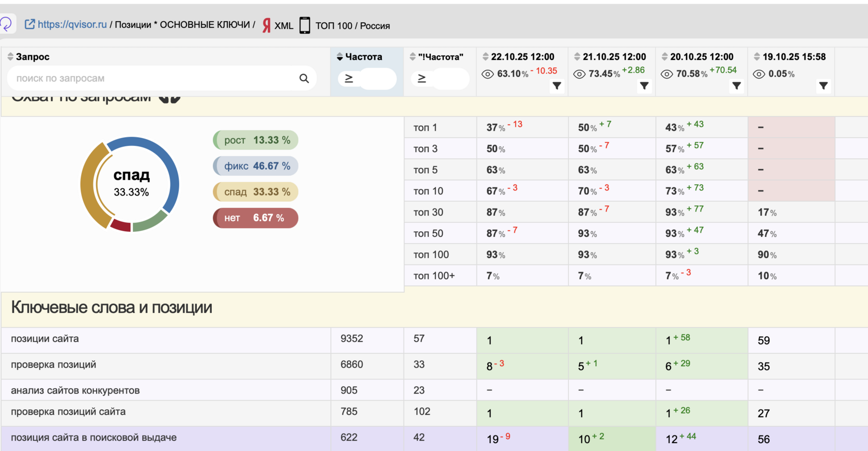This screenshot has width=868, height=451.
Task: Click the 'топ 50' row label
Action: [x=428, y=234]
